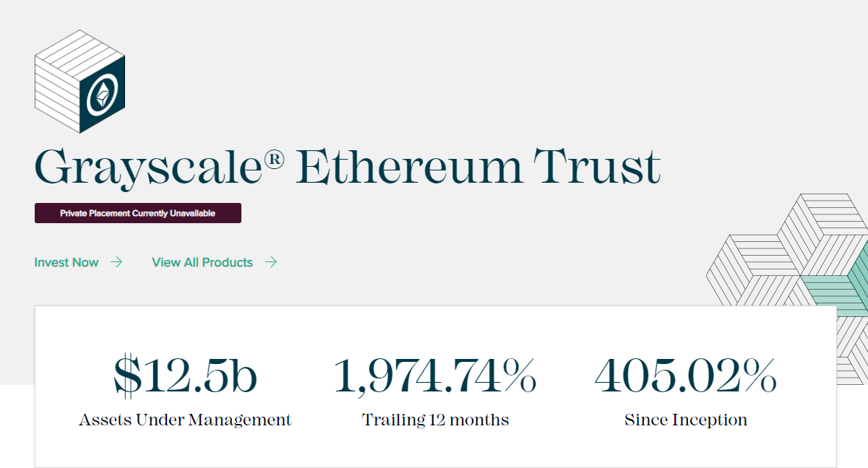The height and width of the screenshot is (468, 868).
Task: Click the Since Inception label
Action: [x=685, y=420]
